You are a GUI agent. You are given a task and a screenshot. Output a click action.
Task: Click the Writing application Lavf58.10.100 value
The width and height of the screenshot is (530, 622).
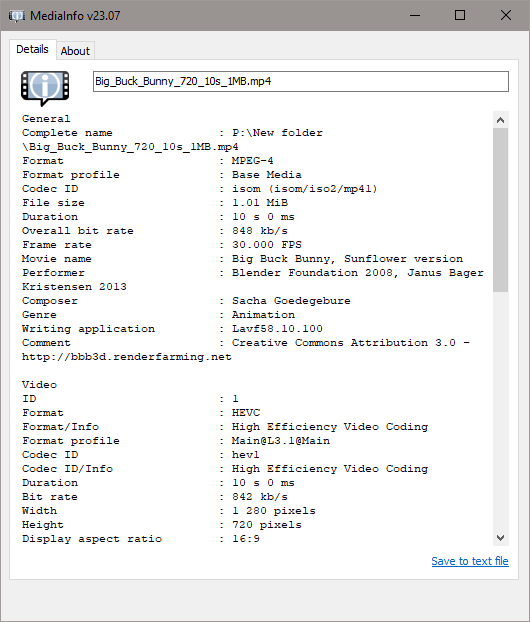point(277,329)
